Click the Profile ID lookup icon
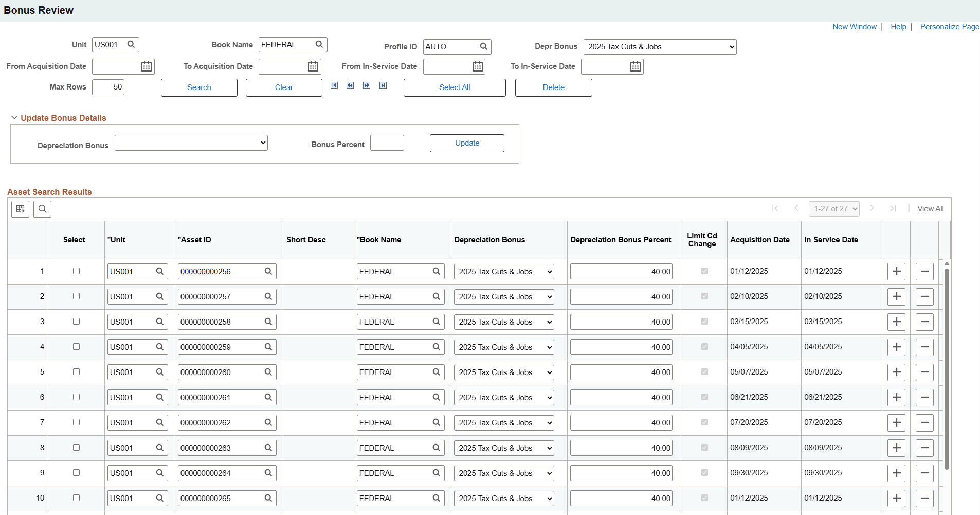 click(483, 47)
